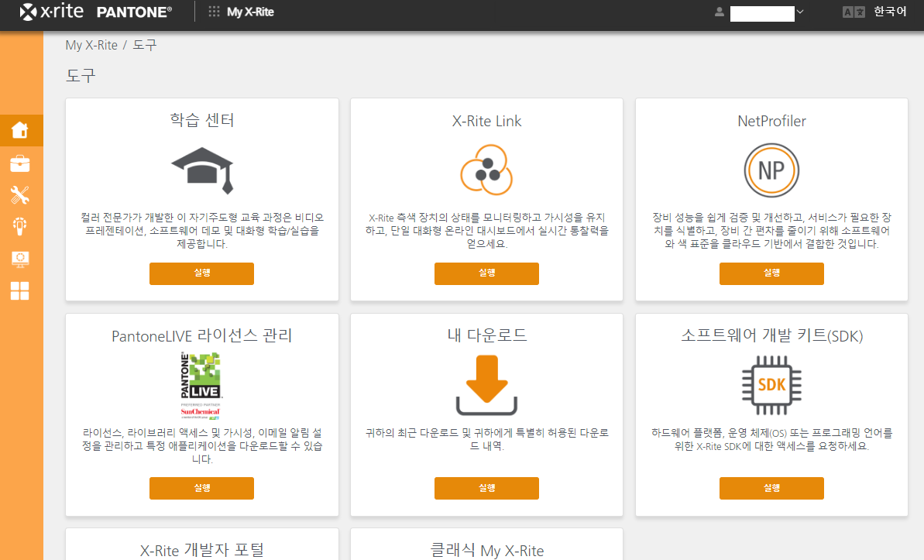Click the orange download arrow icon
Viewport: 924px width, 560px height.
(x=486, y=385)
